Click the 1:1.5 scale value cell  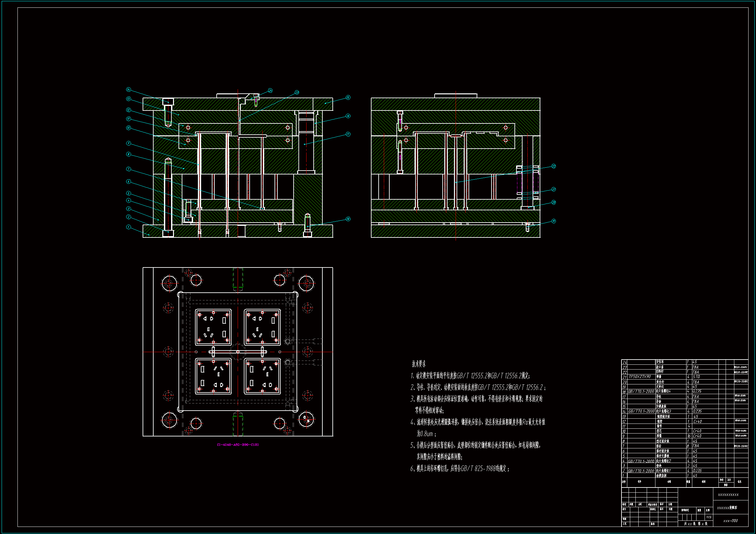pos(708,517)
